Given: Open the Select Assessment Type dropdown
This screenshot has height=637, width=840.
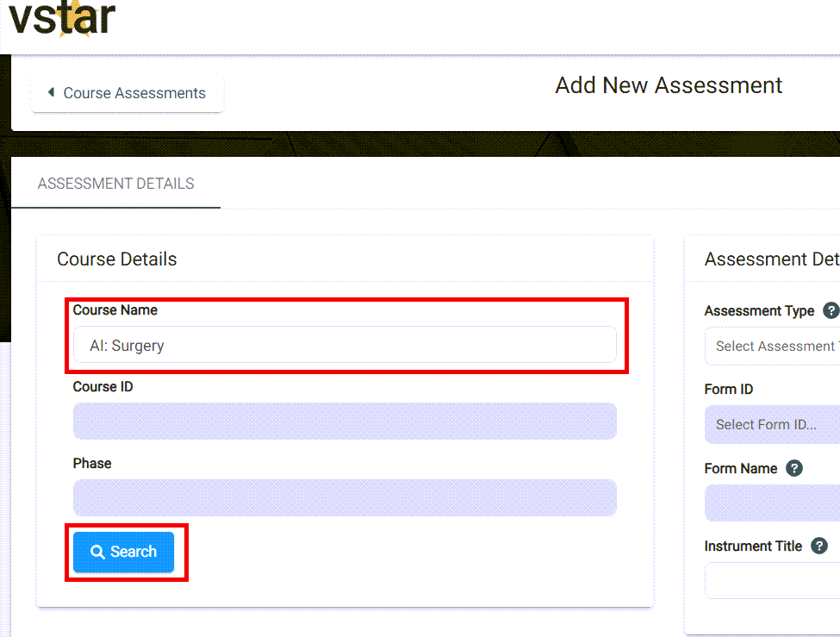Looking at the screenshot, I should [x=775, y=346].
